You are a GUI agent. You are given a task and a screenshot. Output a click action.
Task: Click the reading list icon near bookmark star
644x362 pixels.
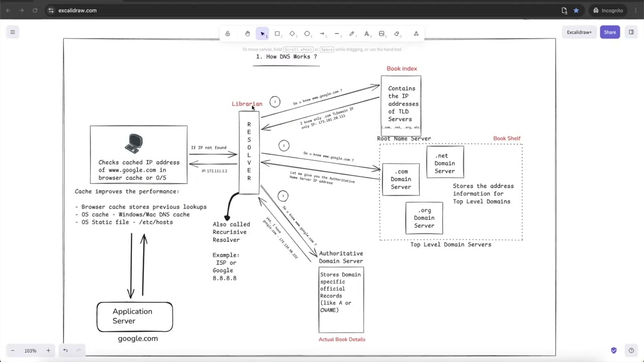click(x=564, y=10)
